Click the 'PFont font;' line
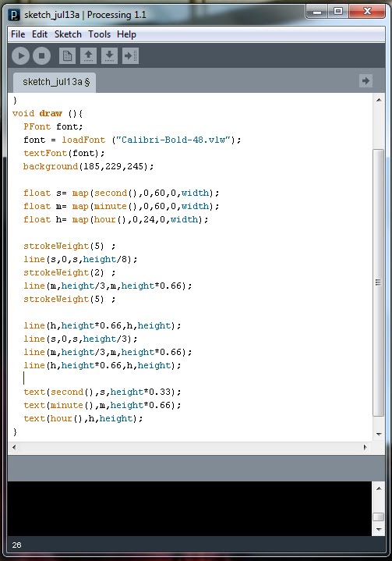Image resolution: width=392 pixels, height=561 pixels. click(x=53, y=126)
